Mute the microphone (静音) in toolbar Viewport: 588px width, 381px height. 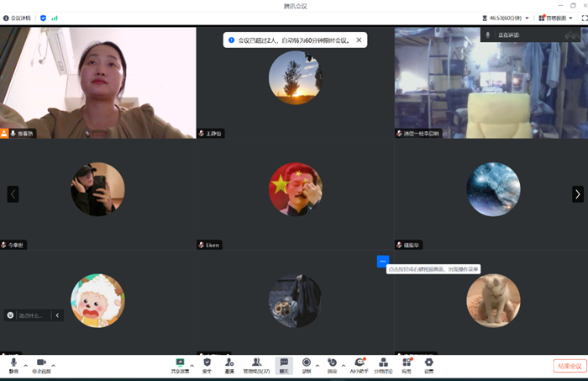[x=13, y=363]
